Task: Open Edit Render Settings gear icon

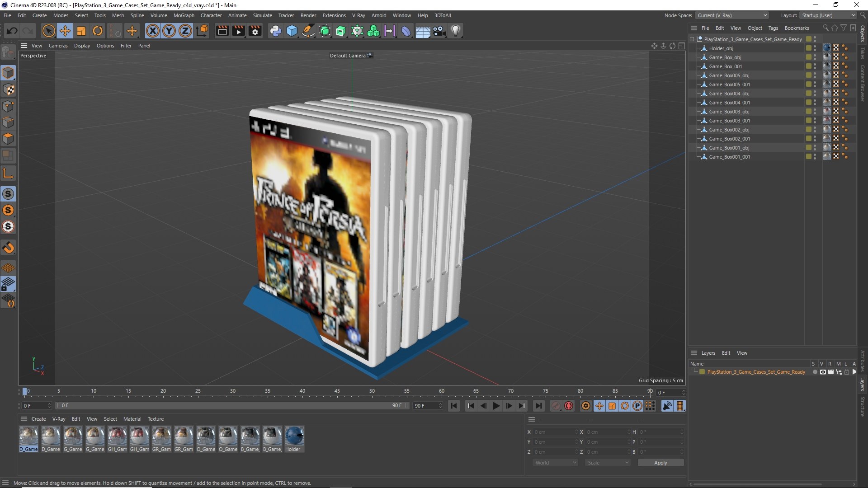Action: pyautogui.click(x=255, y=31)
